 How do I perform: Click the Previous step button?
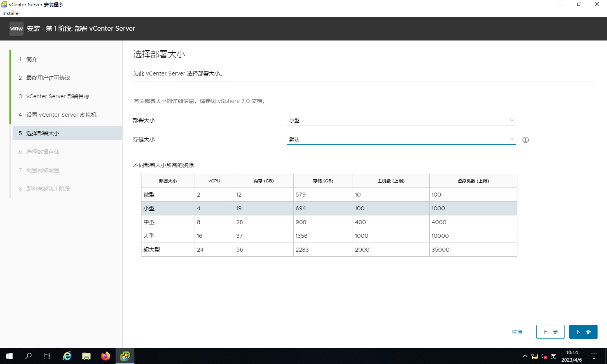point(550,332)
